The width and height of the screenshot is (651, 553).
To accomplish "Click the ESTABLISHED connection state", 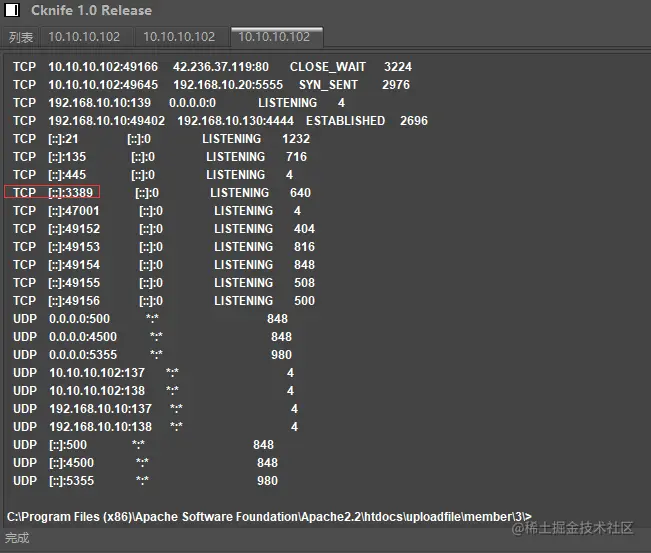I will 345,121.
